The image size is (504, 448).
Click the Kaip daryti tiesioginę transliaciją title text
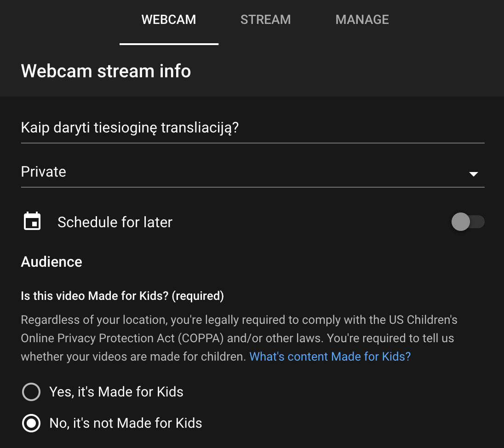130,128
